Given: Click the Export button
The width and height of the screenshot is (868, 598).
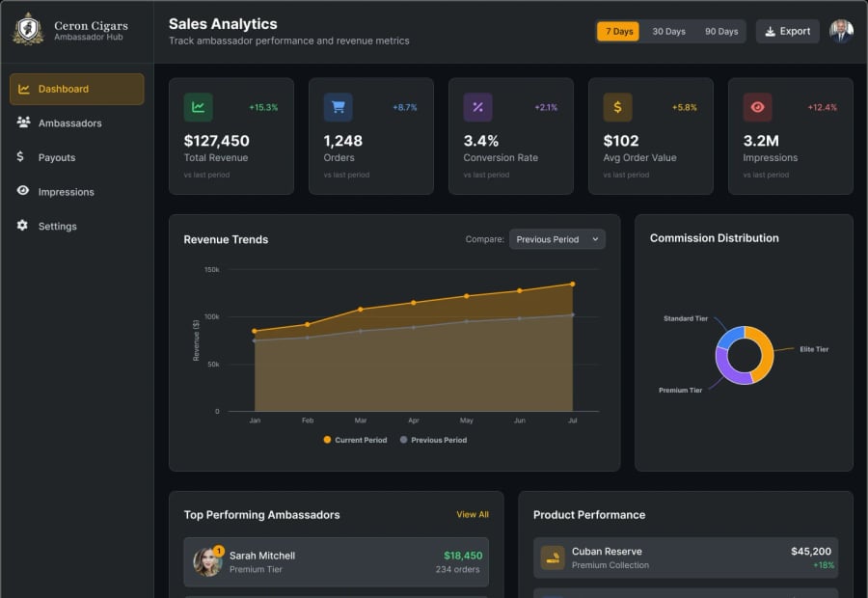Looking at the screenshot, I should tap(787, 32).
